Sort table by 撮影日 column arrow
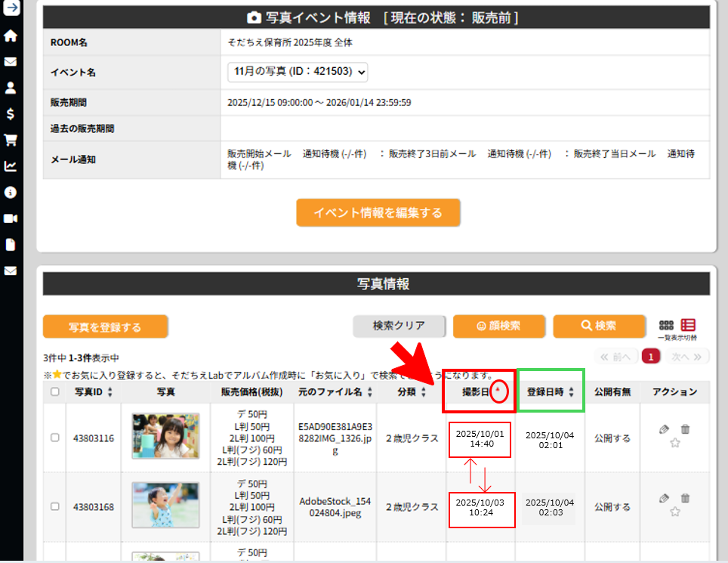Viewport: 728px width, 563px height. point(497,391)
